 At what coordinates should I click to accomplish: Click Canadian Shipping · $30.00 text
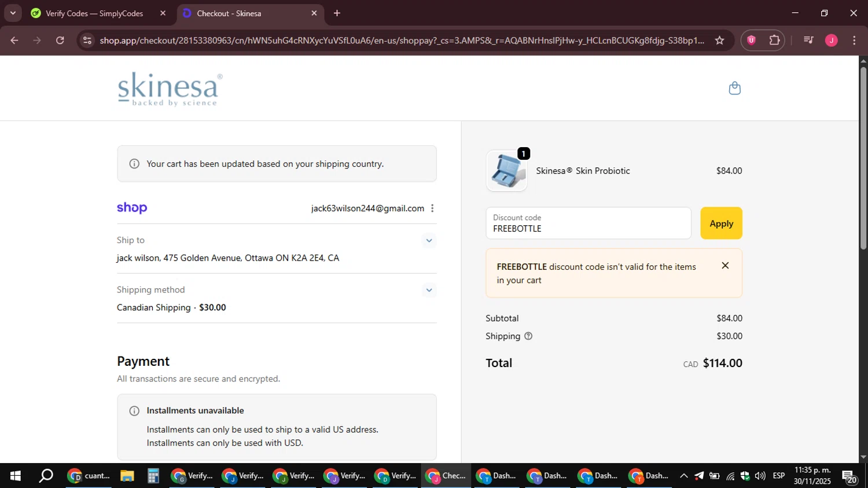point(171,307)
